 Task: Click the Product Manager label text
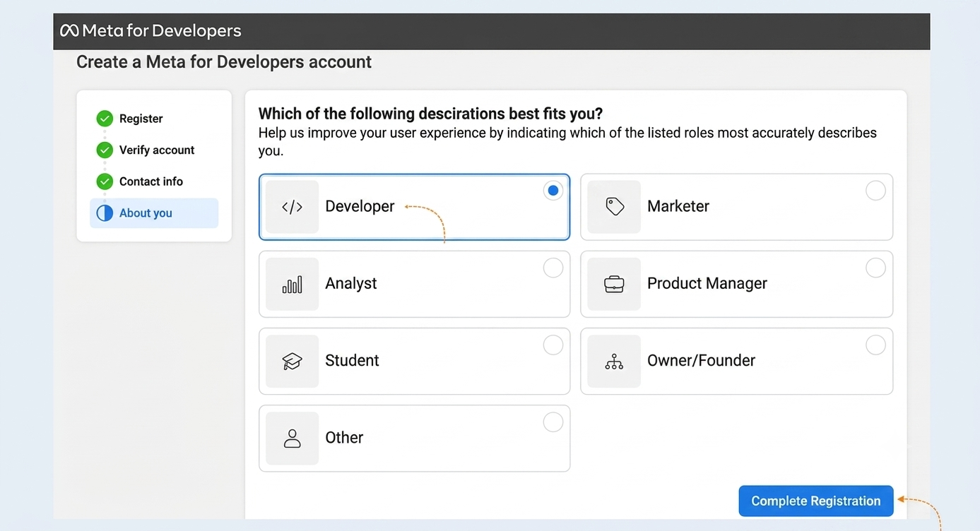[x=707, y=283]
